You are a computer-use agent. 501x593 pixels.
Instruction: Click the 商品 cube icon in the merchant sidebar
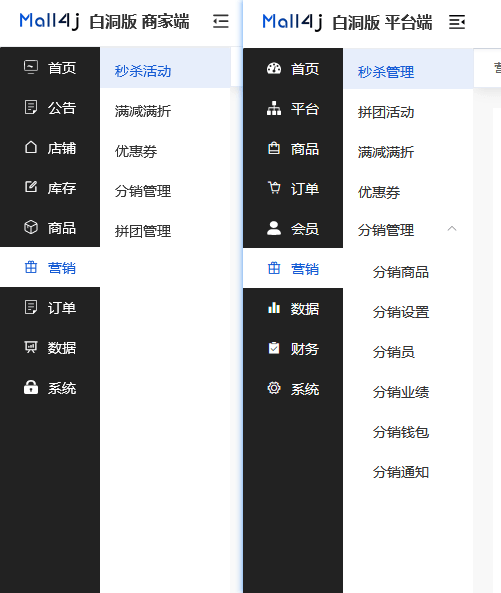point(31,227)
